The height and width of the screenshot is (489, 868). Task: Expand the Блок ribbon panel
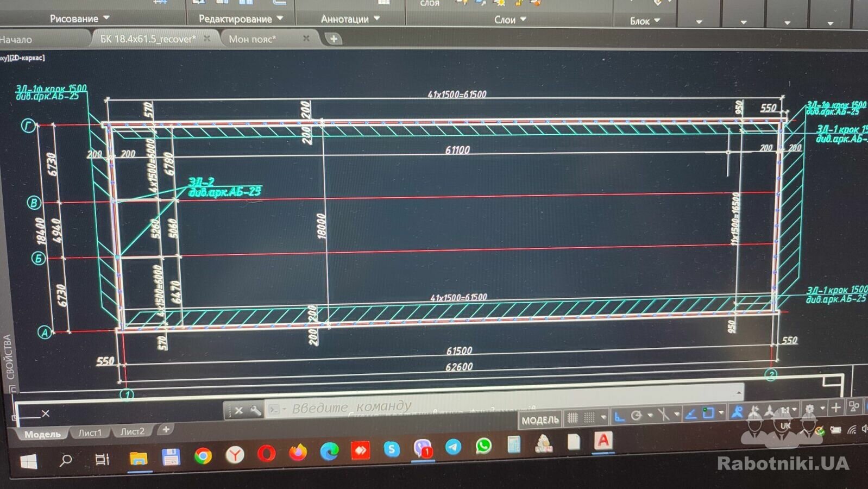(645, 21)
